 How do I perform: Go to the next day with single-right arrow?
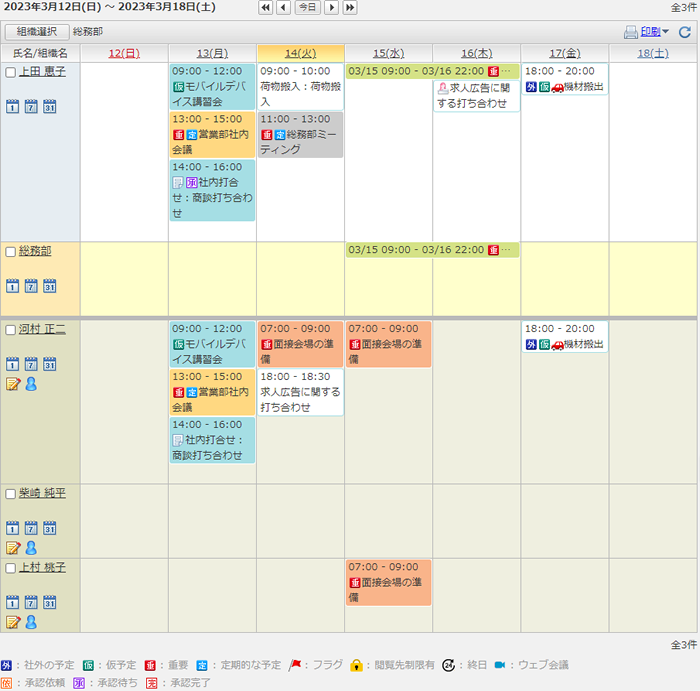pos(331,7)
